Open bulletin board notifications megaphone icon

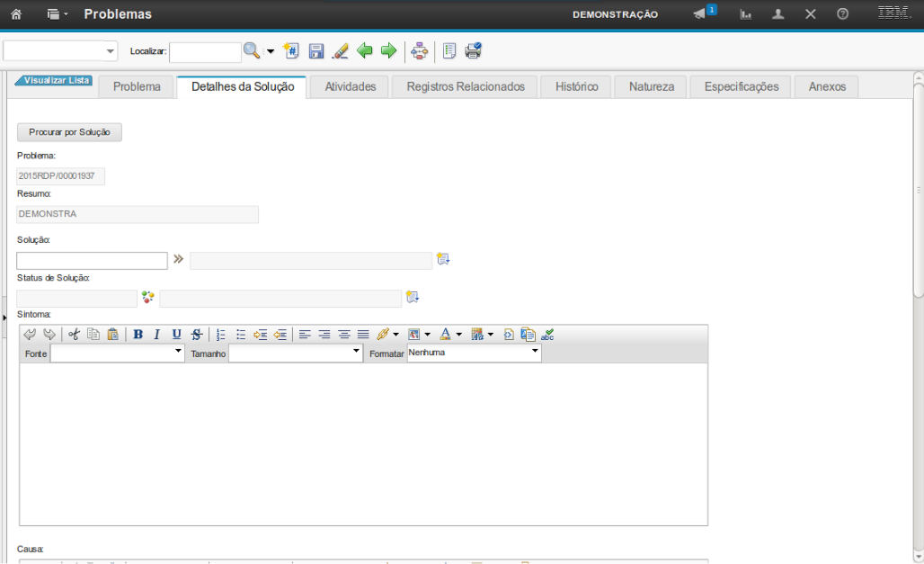click(x=700, y=14)
